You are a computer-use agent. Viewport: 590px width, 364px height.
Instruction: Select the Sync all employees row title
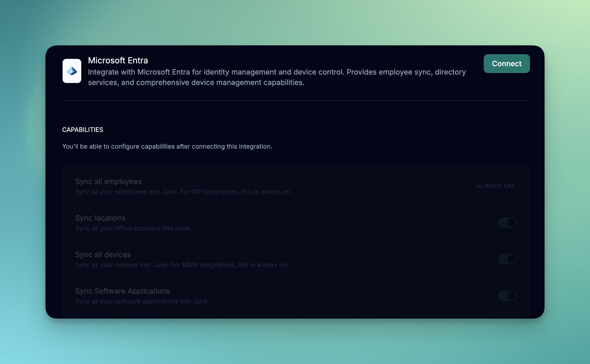coord(108,181)
